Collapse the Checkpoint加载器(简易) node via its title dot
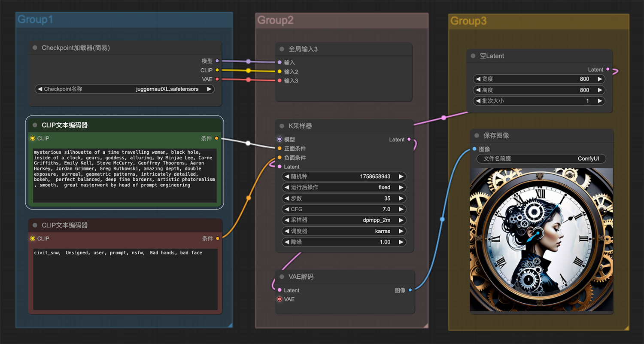This screenshot has width=644, height=344. (x=35, y=48)
